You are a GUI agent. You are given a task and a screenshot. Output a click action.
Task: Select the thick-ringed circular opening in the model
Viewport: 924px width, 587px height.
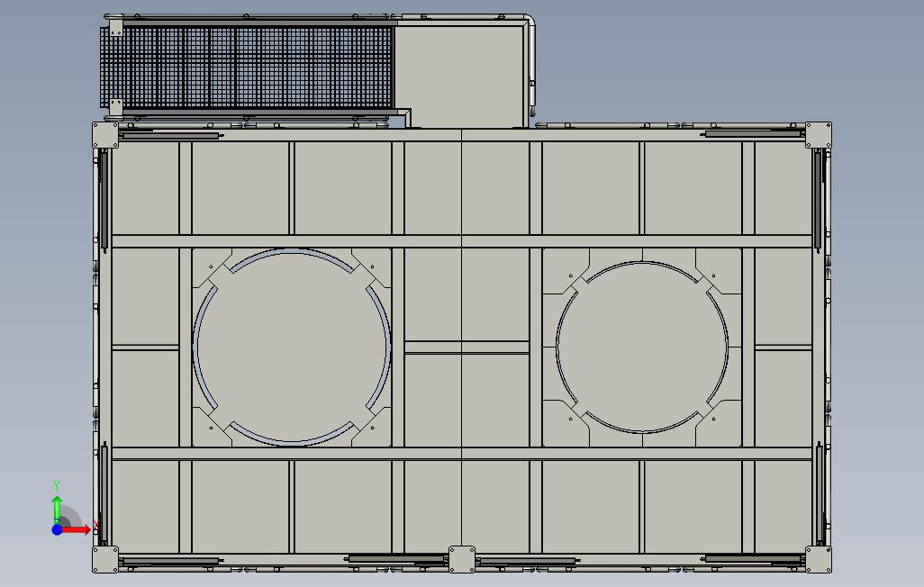coord(292,347)
